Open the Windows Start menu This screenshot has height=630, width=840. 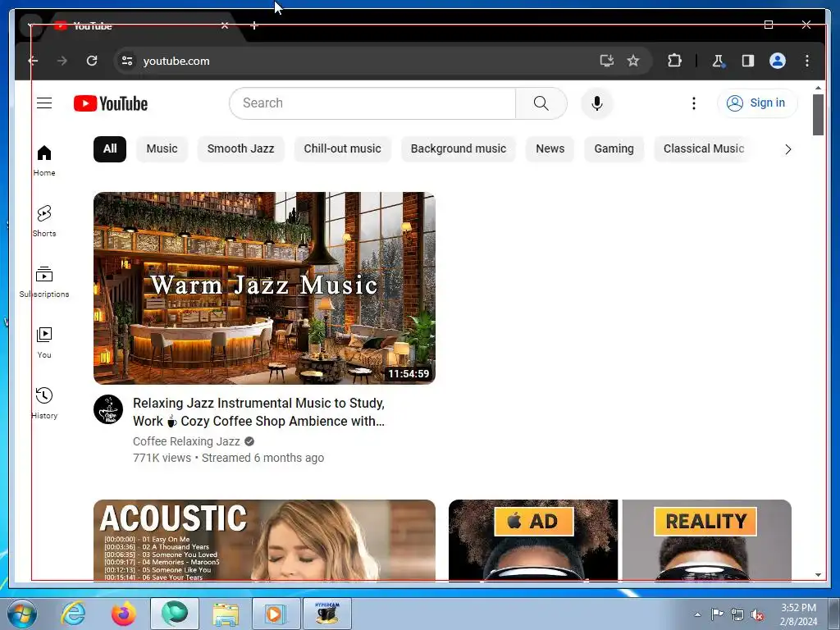coord(21,614)
